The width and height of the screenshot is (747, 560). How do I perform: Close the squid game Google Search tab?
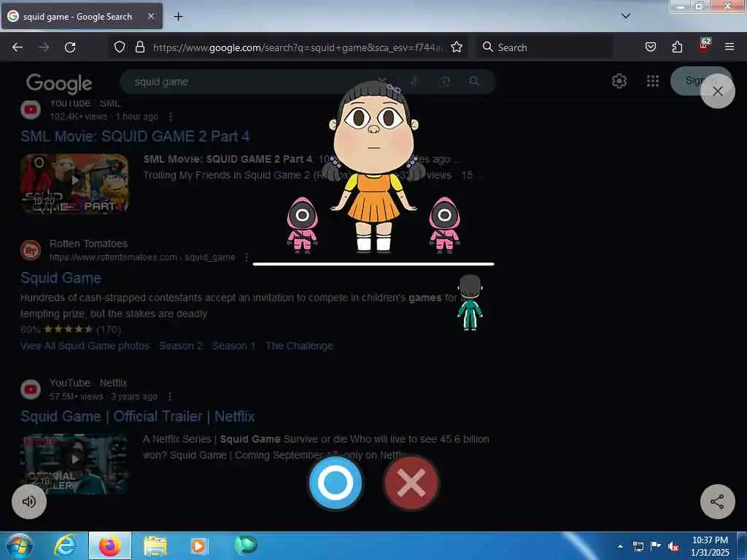coord(150,16)
